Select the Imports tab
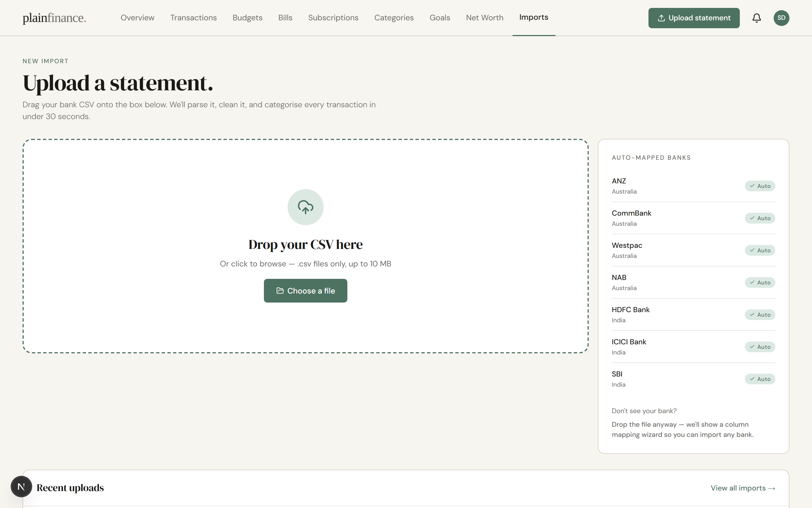The width and height of the screenshot is (812, 508). point(533,17)
